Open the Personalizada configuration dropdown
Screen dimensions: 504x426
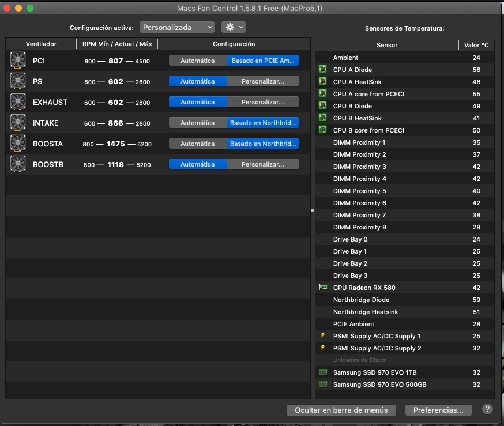tap(176, 27)
